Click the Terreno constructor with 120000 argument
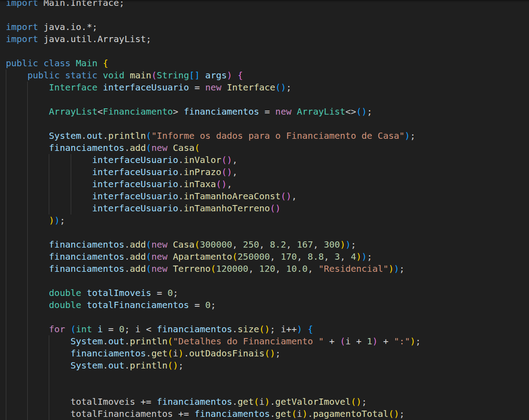 (192, 269)
